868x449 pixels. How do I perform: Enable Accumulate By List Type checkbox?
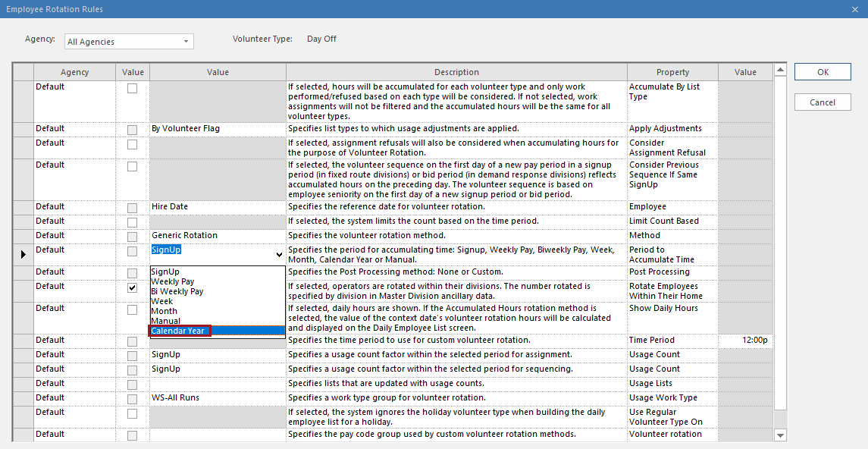[x=133, y=88]
